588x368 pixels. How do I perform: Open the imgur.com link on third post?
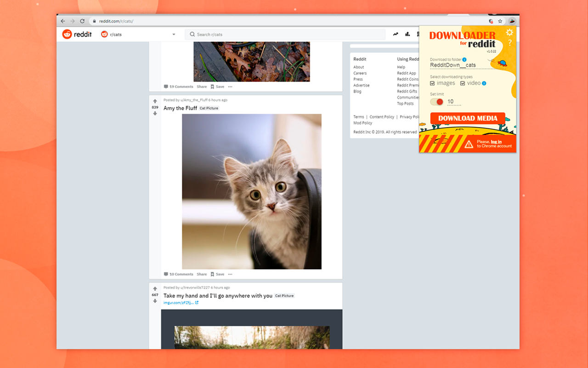point(181,303)
